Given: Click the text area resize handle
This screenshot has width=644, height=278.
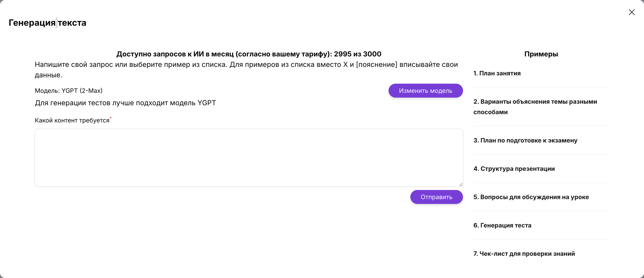Looking at the screenshot, I should 461,185.
